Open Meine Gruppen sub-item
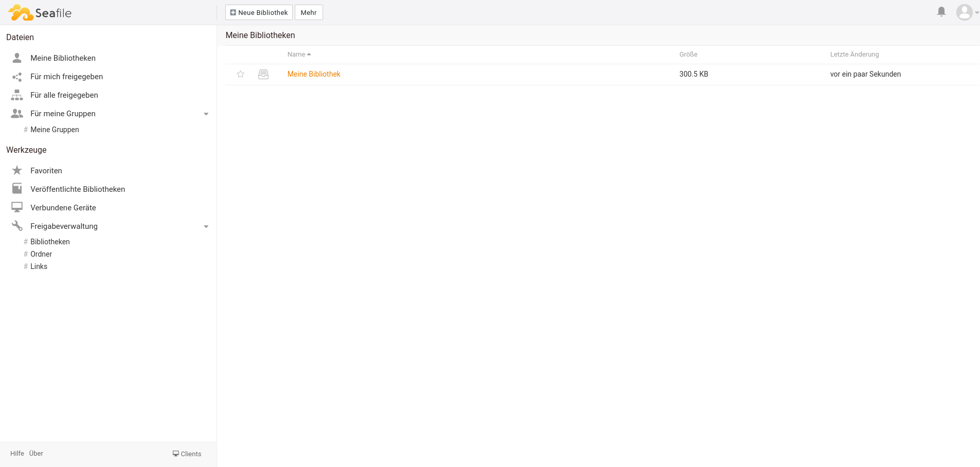This screenshot has height=467, width=980. pos(55,130)
